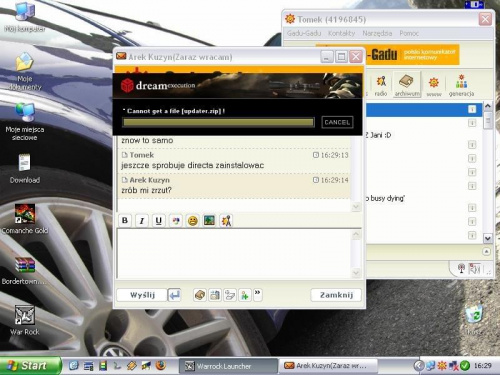Cancel the dream execution updater

coord(337,122)
